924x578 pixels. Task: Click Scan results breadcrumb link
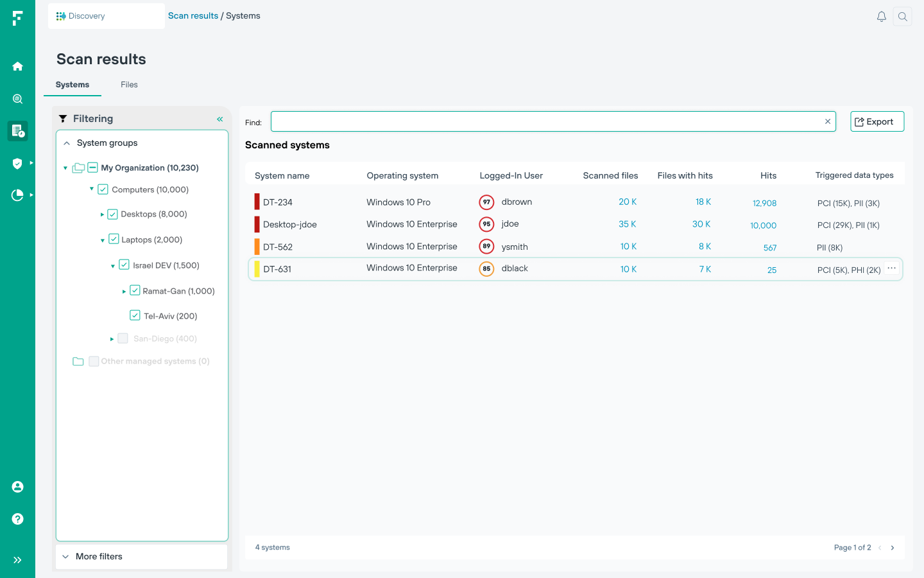pos(193,16)
